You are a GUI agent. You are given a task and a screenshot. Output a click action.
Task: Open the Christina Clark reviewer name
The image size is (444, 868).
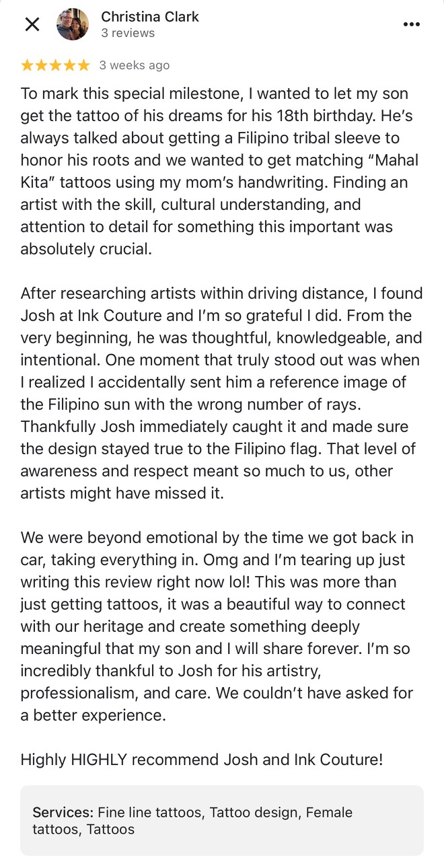(150, 16)
